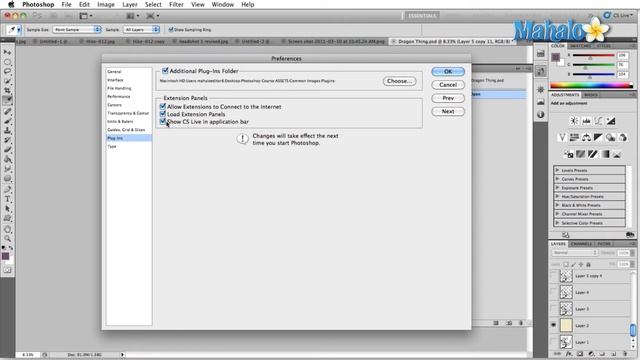Select the Brush tool
Screen dimensions: 640x360
click(7, 121)
